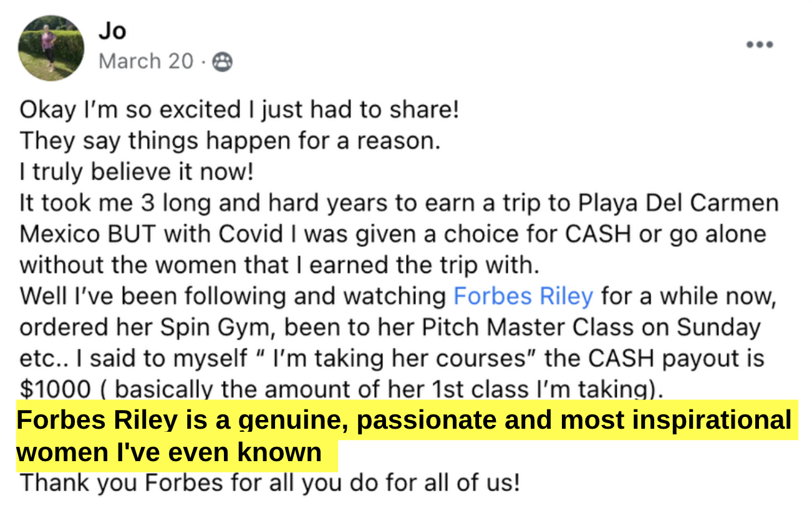
Task: Click the '$1000' amount in the post
Action: (x=55, y=389)
